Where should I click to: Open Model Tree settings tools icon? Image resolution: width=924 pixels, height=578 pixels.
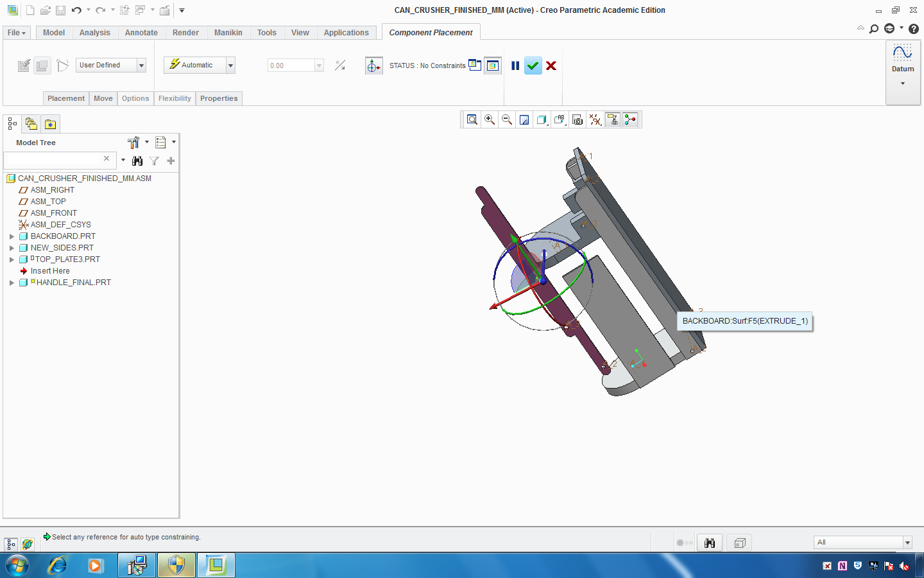pyautogui.click(x=134, y=143)
